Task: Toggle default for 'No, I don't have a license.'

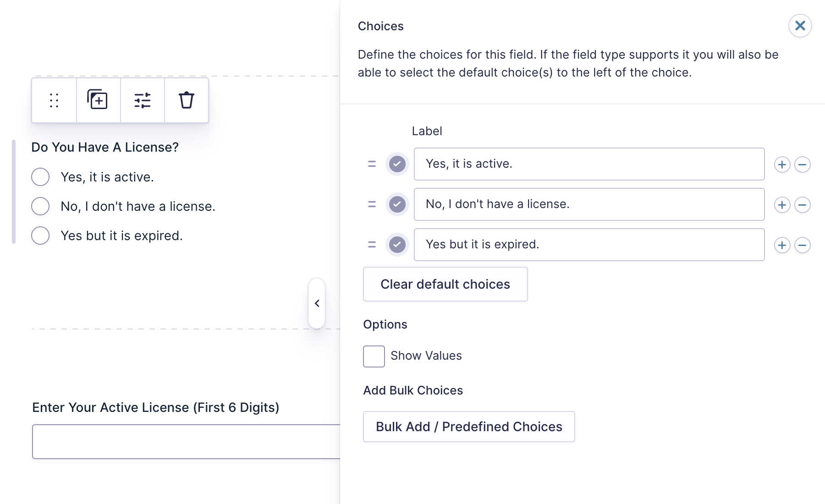Action: 397,204
